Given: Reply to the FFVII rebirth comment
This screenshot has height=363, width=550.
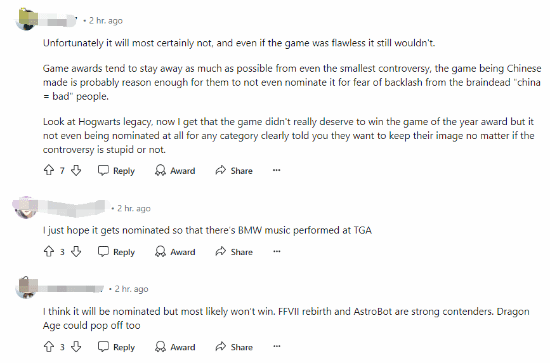Looking at the screenshot, I should tap(116, 347).
